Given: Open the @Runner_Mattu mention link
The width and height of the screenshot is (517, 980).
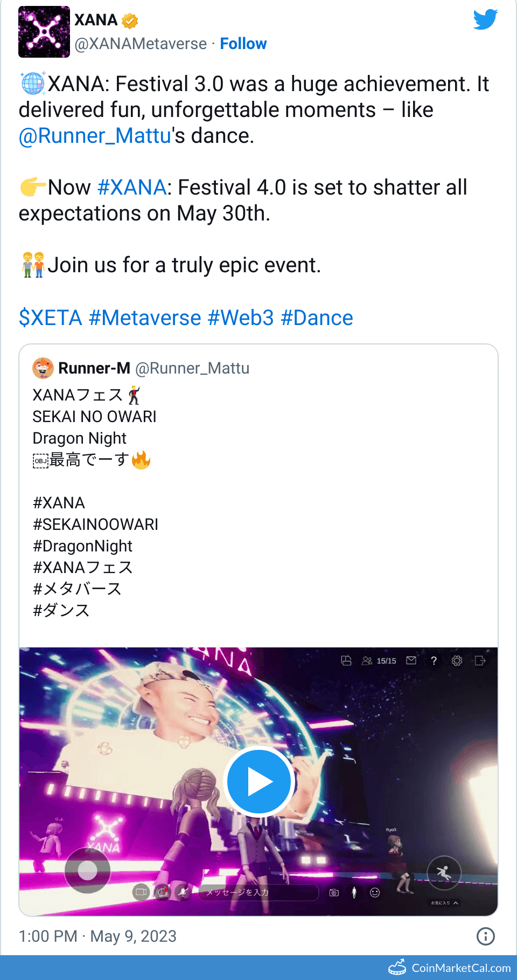Looking at the screenshot, I should (95, 136).
